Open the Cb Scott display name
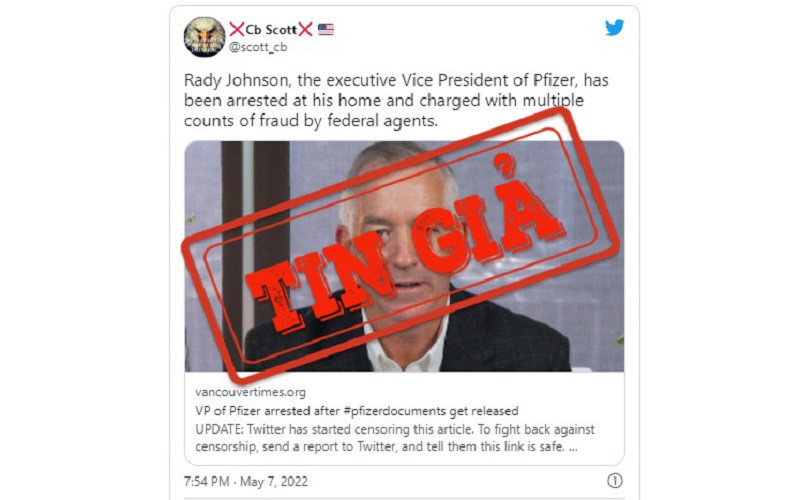The height and width of the screenshot is (500, 800). point(271,30)
